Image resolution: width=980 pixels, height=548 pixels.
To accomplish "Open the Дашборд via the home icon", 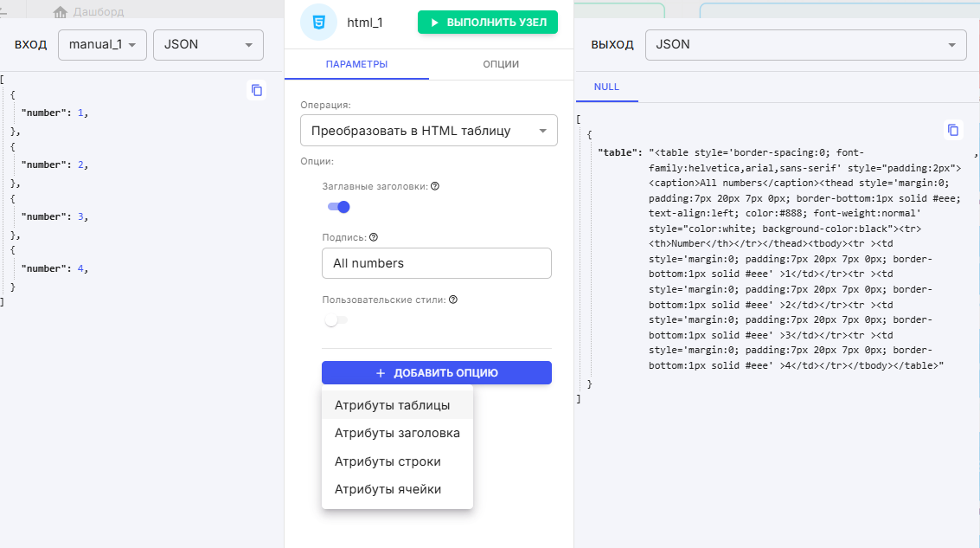I will (59, 12).
